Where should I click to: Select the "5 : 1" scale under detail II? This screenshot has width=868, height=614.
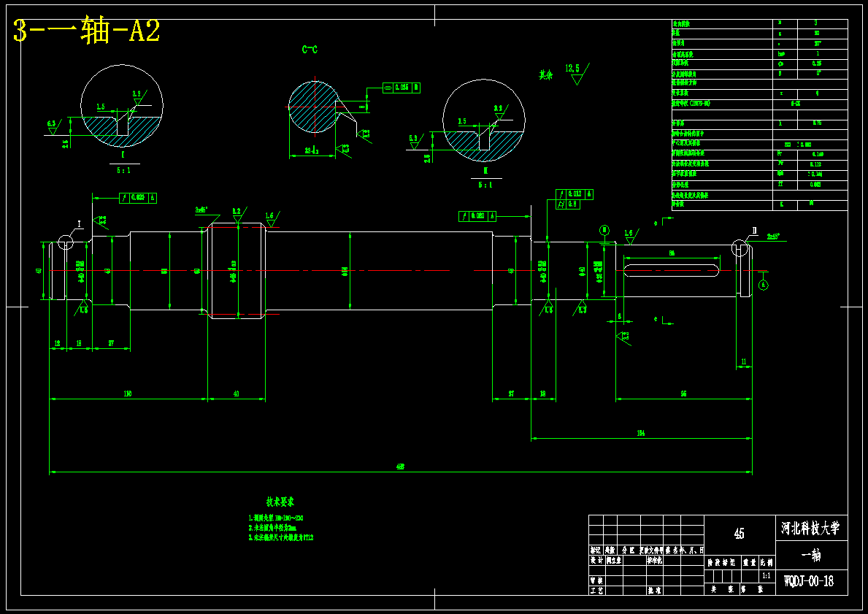(485, 185)
